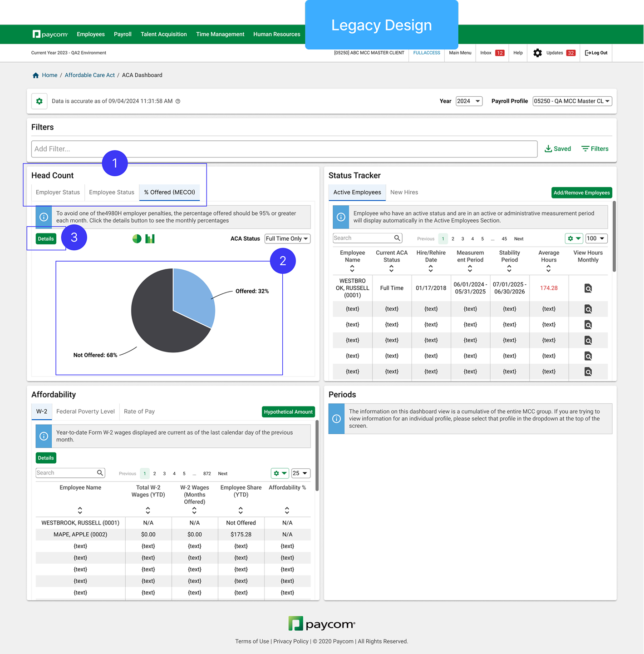Open the Privacy Policy link
The image size is (644, 654).
(x=291, y=641)
